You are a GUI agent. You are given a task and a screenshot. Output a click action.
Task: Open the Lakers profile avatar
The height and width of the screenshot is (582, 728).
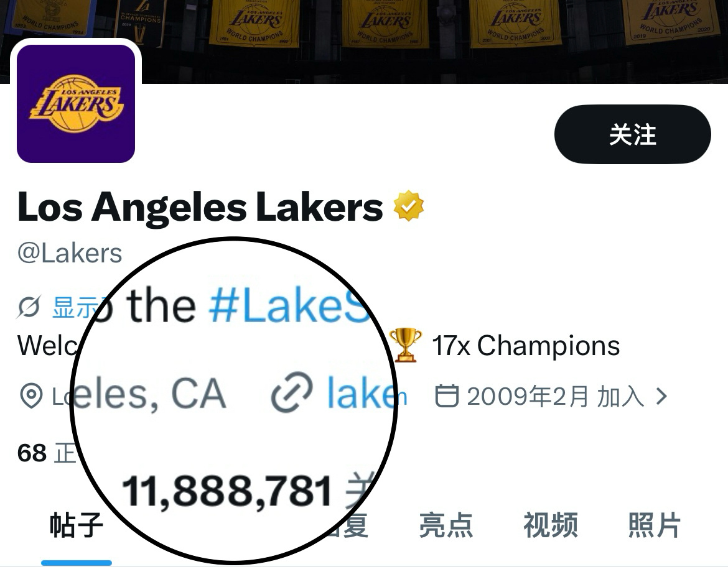(76, 103)
